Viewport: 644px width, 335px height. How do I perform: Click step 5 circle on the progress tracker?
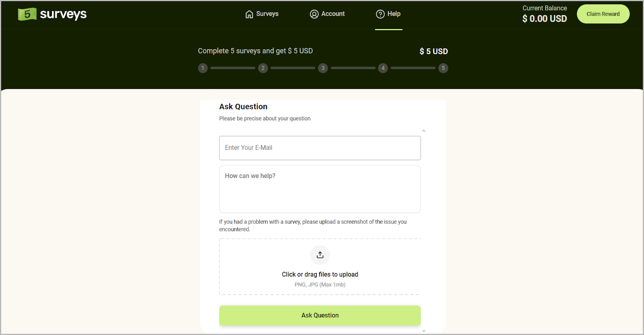pyautogui.click(x=443, y=68)
